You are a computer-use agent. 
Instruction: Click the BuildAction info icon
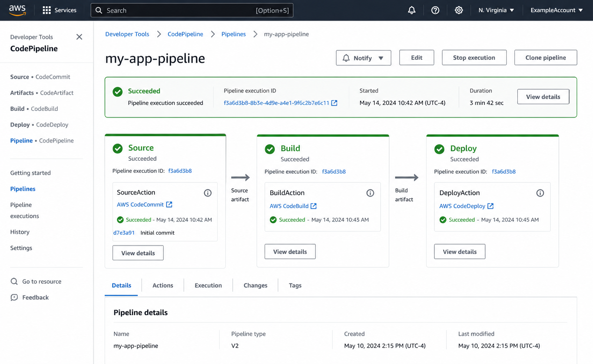coord(370,193)
